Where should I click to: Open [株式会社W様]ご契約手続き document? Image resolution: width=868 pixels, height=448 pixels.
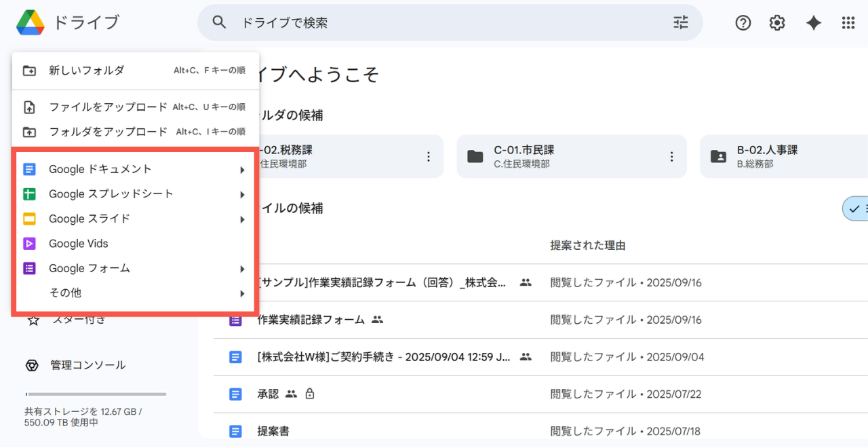click(384, 357)
